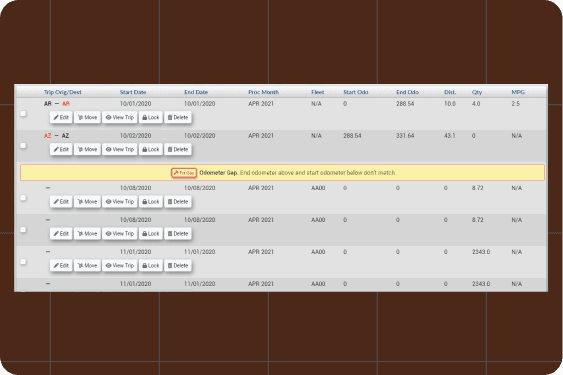
Task: Sort by MPG column
Action: click(518, 92)
